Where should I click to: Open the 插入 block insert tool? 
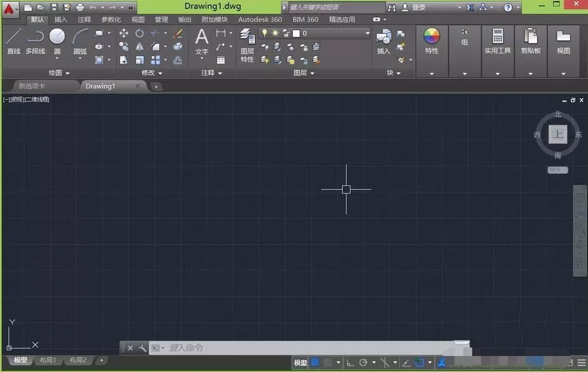383,41
